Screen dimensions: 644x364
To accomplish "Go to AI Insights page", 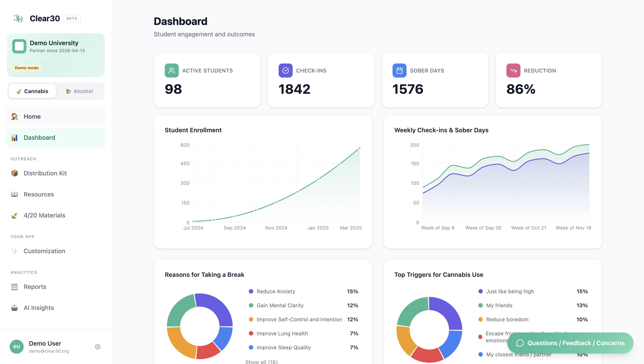I will point(39,308).
